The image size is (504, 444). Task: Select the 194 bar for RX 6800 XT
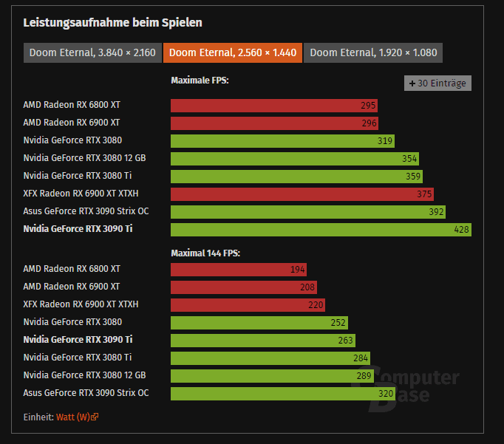[x=239, y=270]
